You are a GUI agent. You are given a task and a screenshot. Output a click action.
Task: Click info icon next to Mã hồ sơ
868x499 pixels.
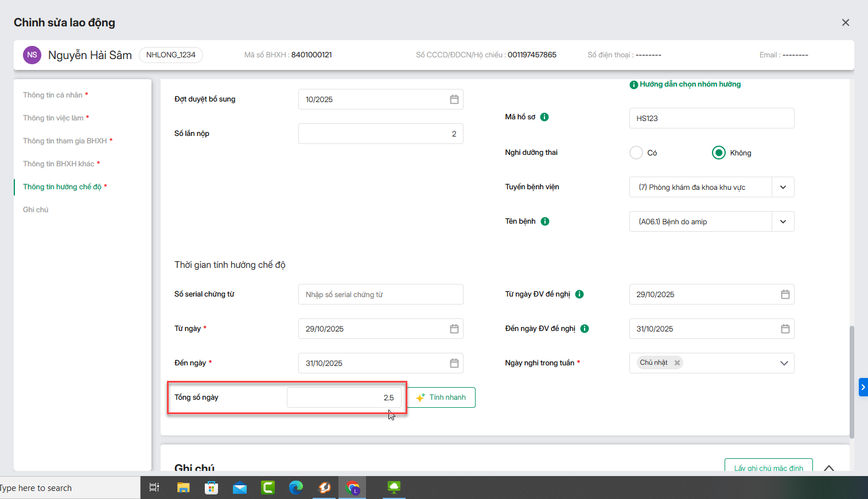[544, 117]
